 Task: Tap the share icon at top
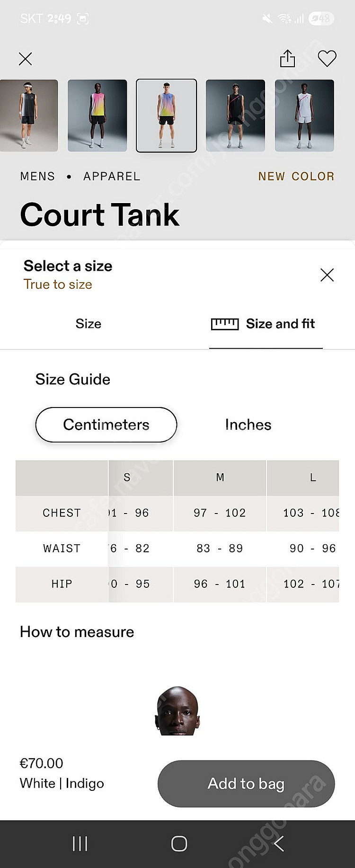tap(287, 59)
